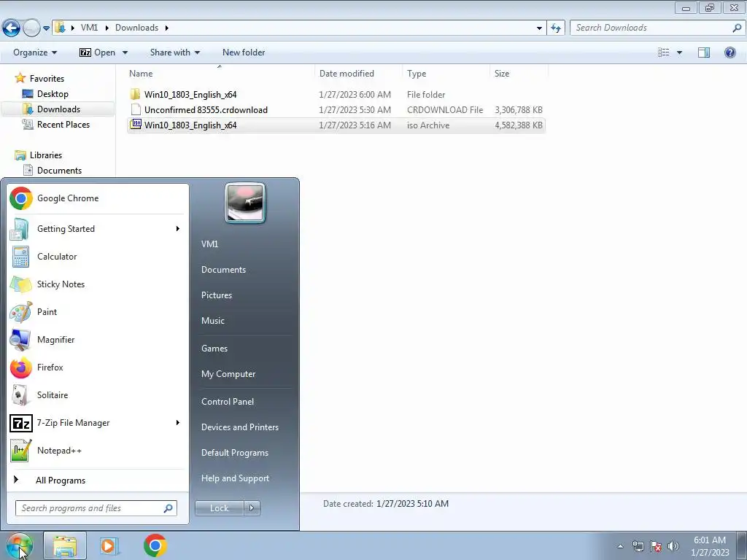747x560 pixels.
Task: Expand 7-Zip File Manager jump list arrow
Action: point(178,423)
